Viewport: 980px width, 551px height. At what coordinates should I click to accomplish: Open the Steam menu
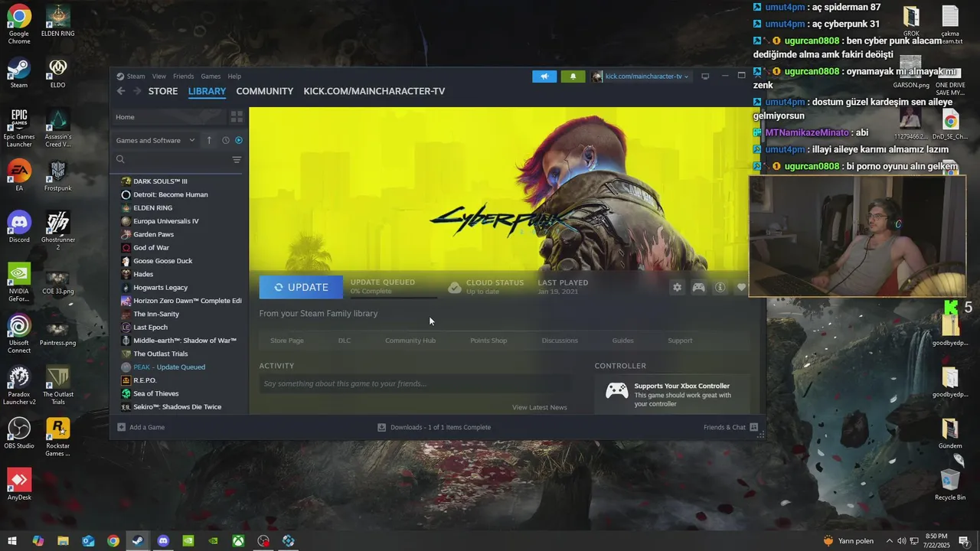[x=136, y=77]
